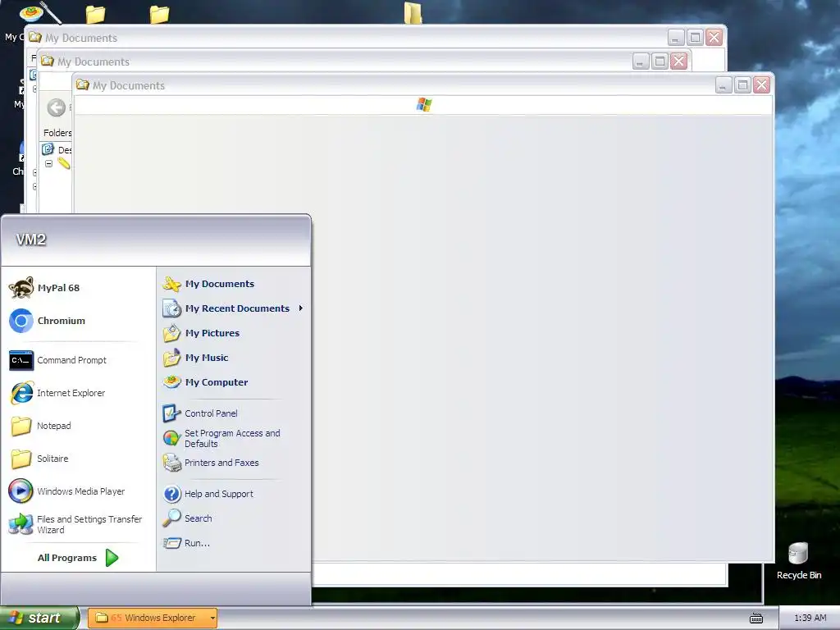Viewport: 840px width, 630px height.
Task: Click the 1:39 AM system clock
Action: pyautogui.click(x=810, y=619)
